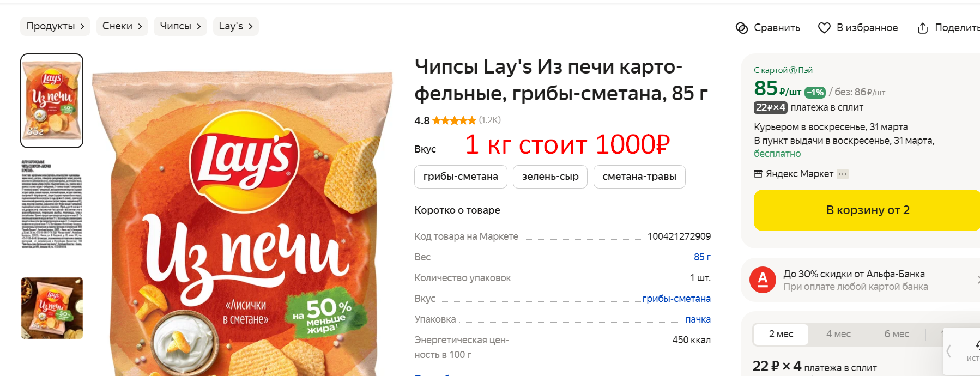980x376 pixels.
Task: Click the star rating icons
Action: (454, 120)
